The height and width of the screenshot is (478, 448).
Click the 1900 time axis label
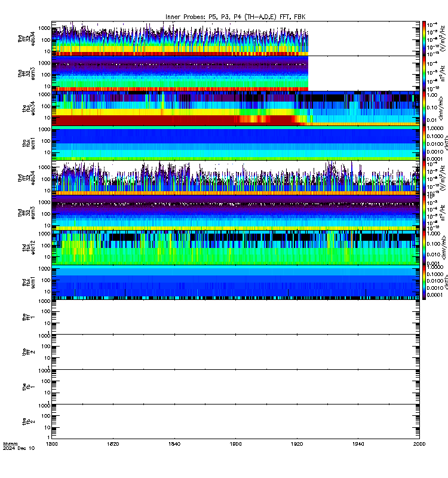tap(235, 444)
